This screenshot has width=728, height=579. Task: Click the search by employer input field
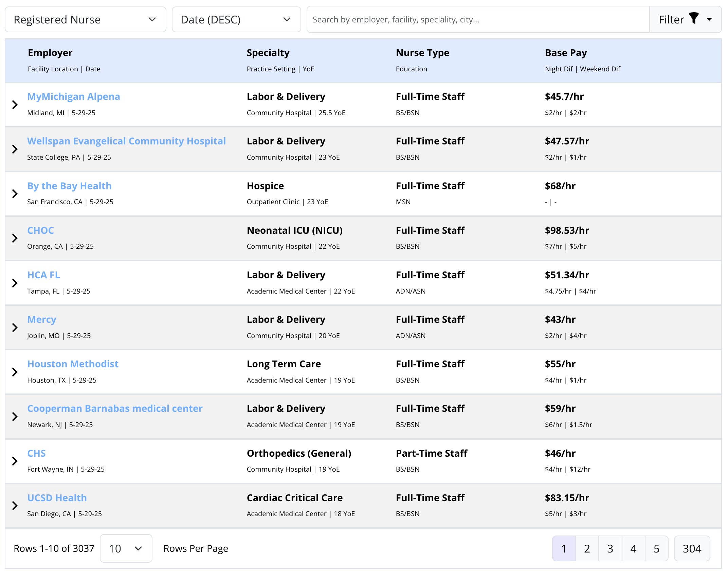pyautogui.click(x=478, y=19)
